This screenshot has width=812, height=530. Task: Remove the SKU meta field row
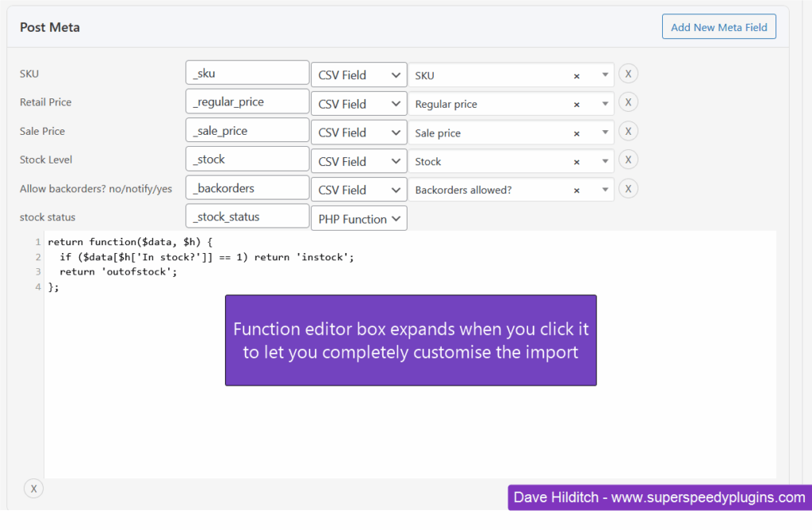628,74
